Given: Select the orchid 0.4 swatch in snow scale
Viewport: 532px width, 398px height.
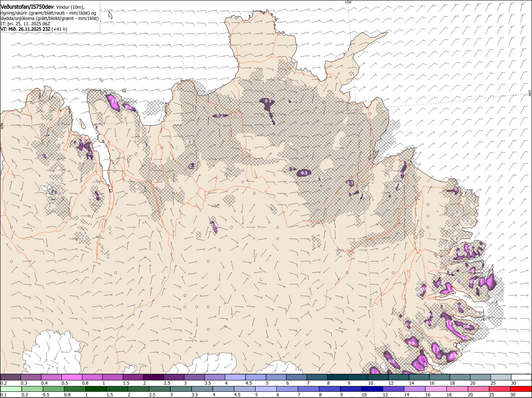Looking at the screenshot, I should pyautogui.click(x=51, y=377).
